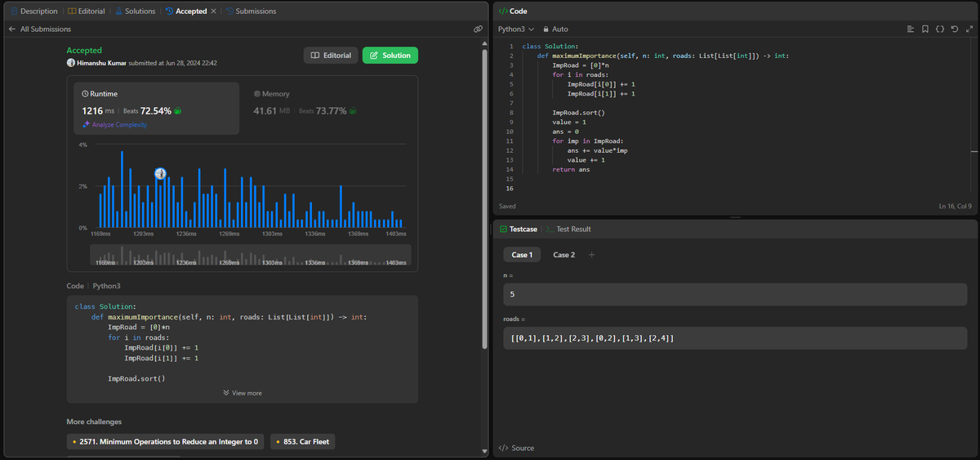Expand editor to fullscreen icon
Viewport: 980px width, 460px height.
tap(969, 29)
